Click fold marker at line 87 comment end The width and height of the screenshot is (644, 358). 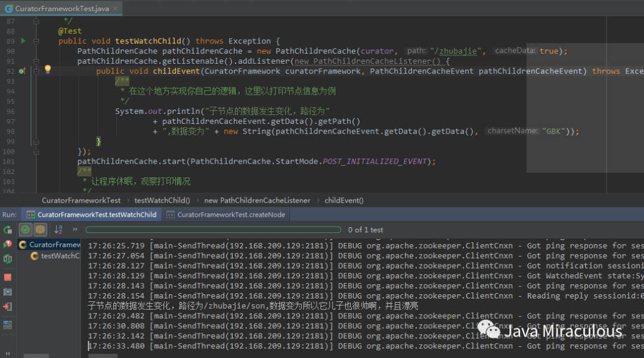[x=36, y=21]
